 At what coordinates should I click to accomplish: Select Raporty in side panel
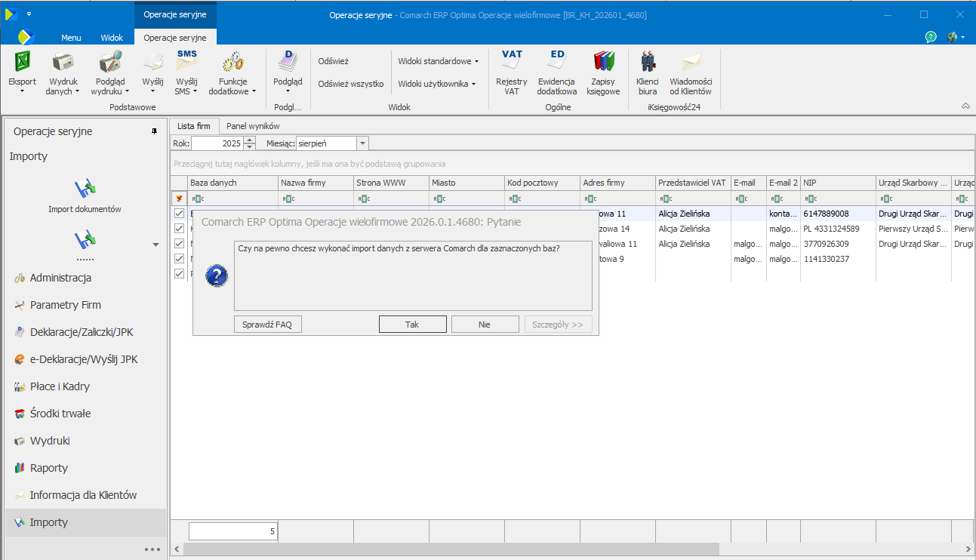point(85,468)
